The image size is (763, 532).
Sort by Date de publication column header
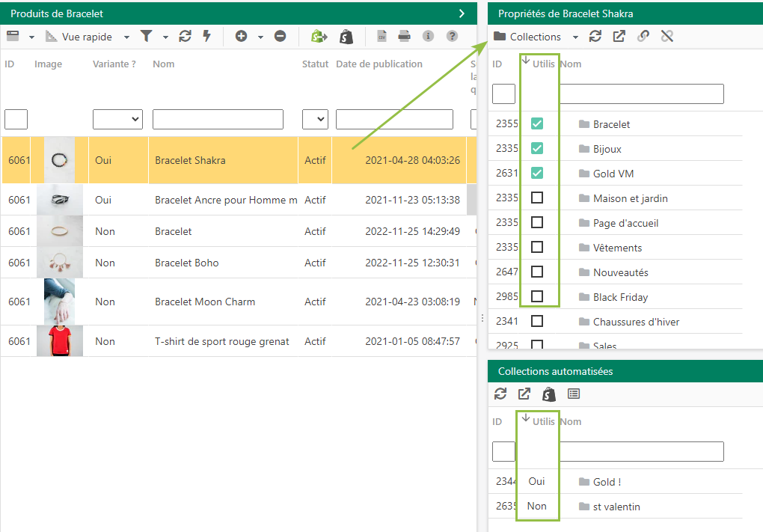point(379,64)
